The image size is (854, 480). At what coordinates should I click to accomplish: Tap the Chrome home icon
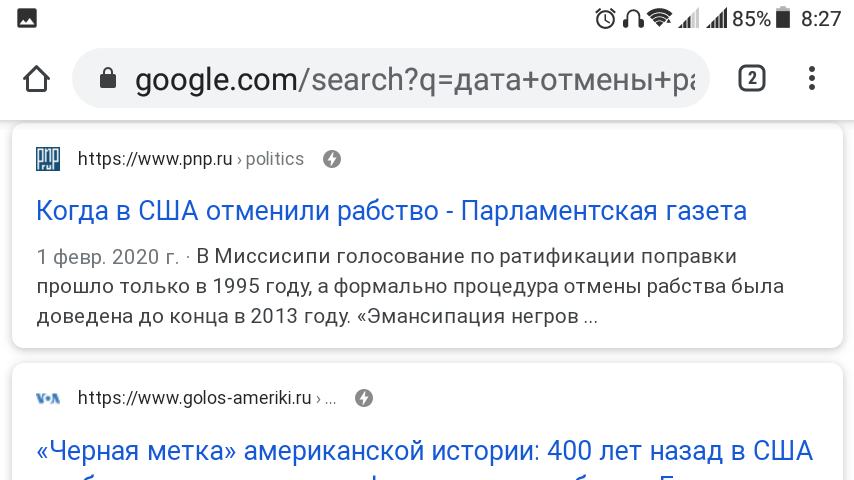(36, 79)
